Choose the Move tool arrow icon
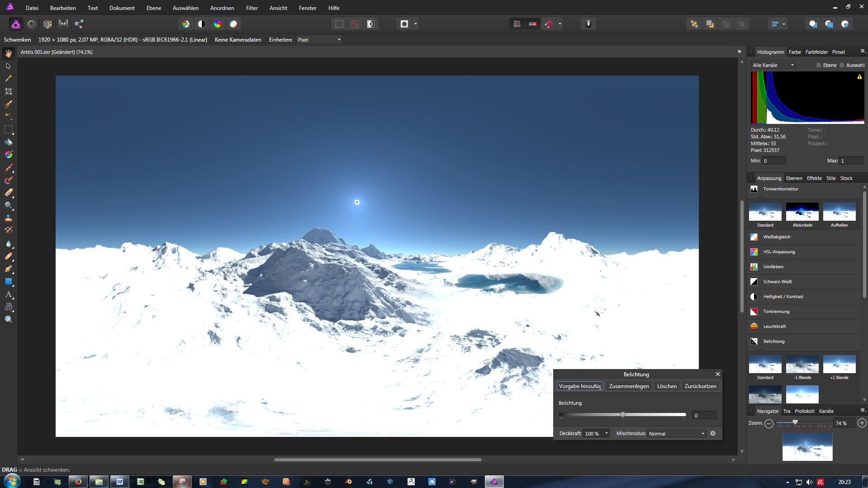This screenshot has height=488, width=868. click(8, 66)
